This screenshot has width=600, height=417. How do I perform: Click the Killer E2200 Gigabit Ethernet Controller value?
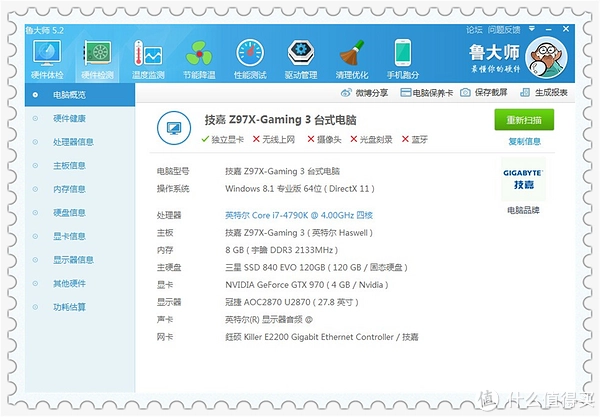[321, 337]
